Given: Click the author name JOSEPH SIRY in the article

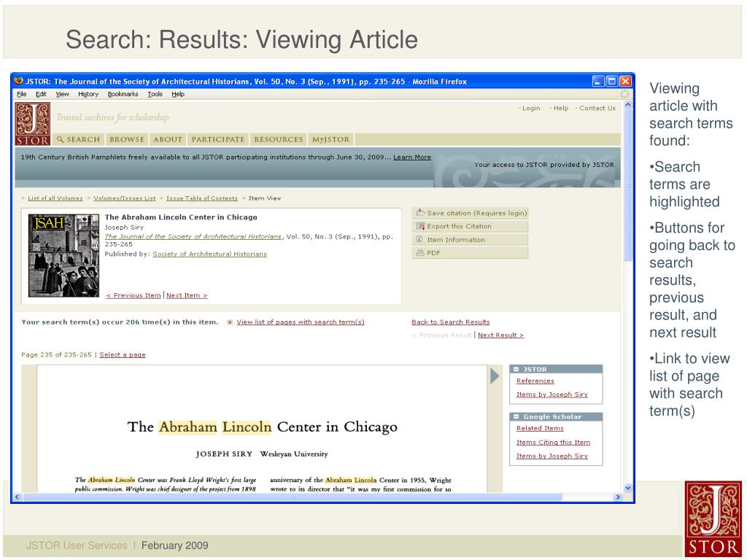Looking at the screenshot, I should pos(224,454).
